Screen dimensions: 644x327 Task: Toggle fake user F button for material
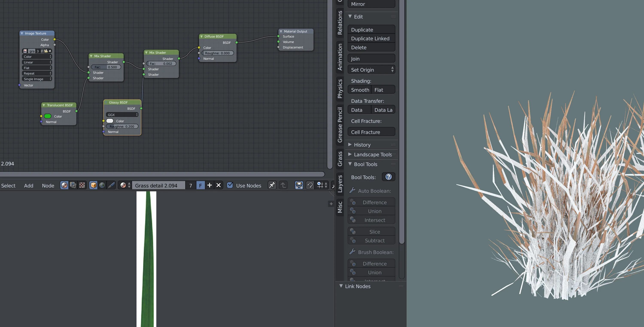coord(200,185)
